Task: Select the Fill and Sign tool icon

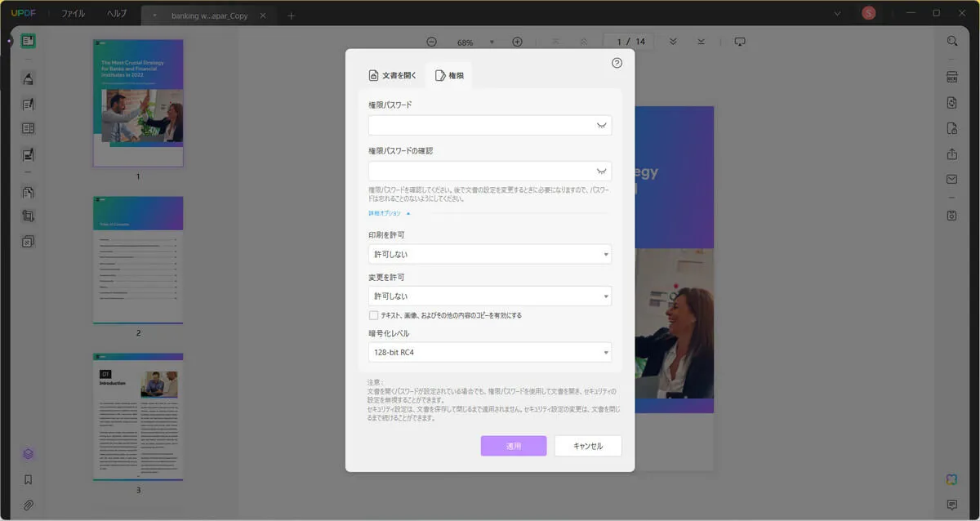Action: (x=28, y=154)
